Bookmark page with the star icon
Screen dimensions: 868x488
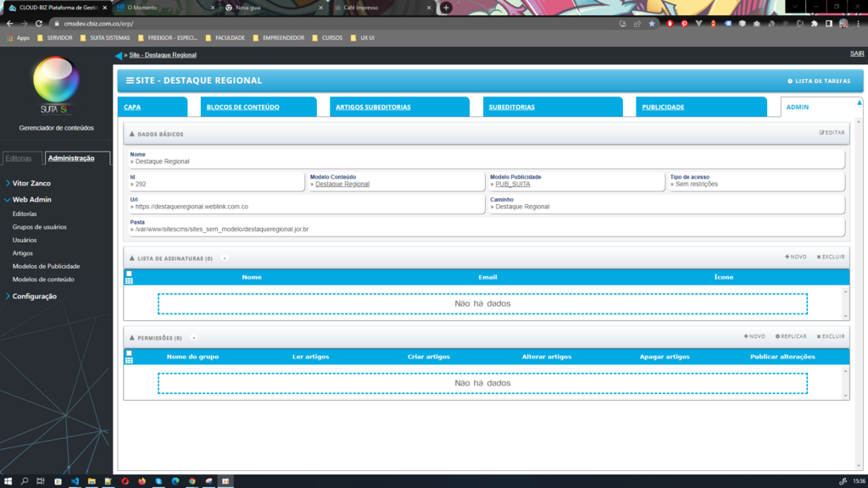tap(652, 24)
